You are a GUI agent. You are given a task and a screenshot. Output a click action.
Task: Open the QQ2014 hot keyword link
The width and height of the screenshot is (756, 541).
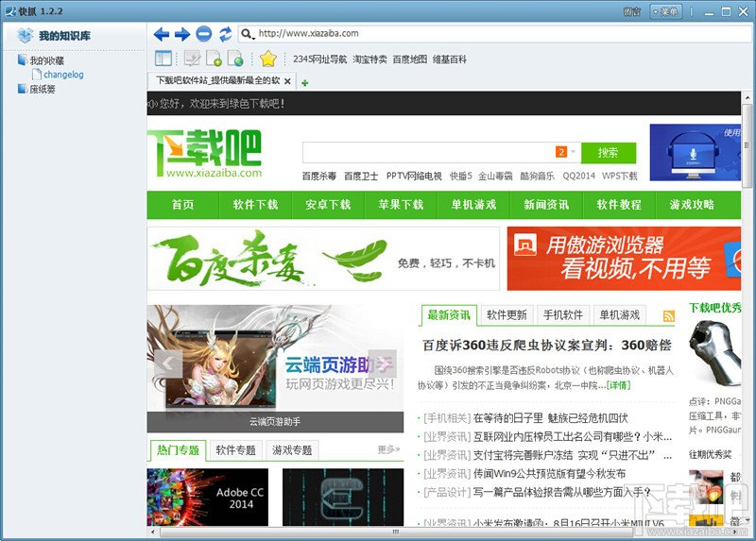point(578,177)
